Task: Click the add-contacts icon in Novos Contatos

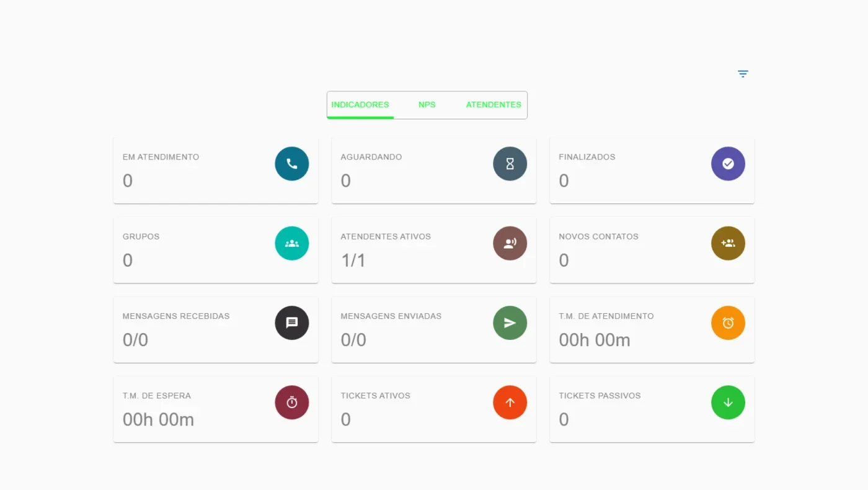Action: 728,243
